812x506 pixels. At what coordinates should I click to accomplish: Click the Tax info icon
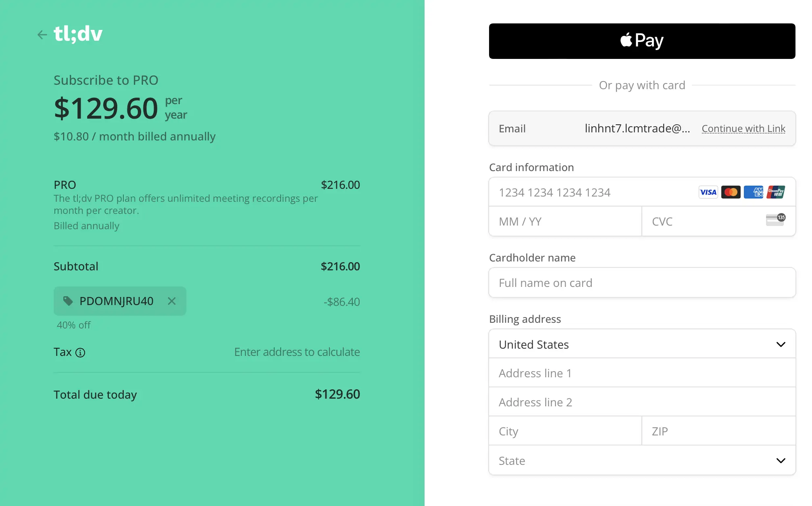[80, 353]
